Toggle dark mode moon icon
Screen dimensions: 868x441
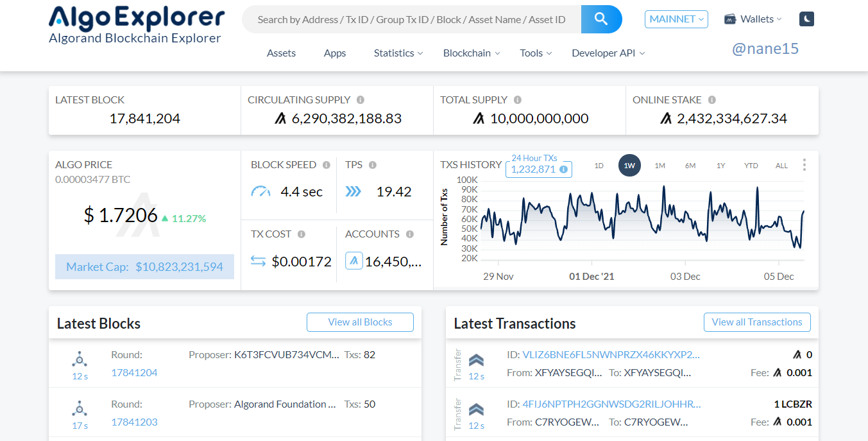pos(806,19)
